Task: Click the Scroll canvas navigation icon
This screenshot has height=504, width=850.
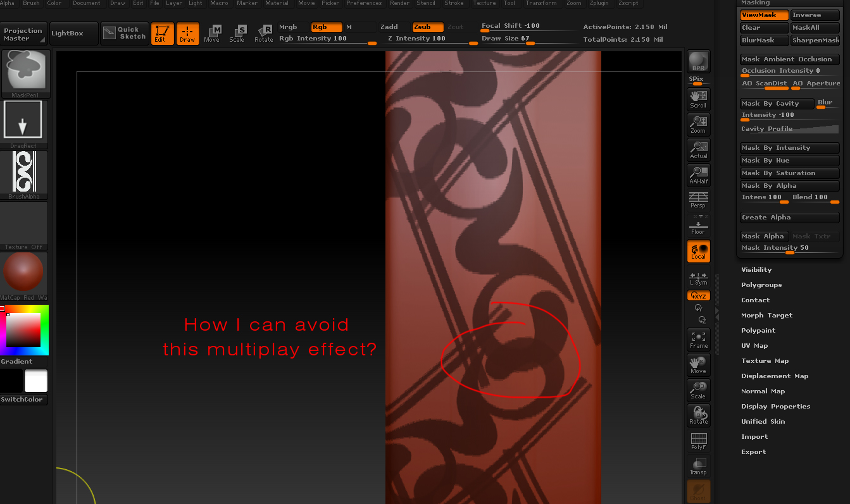Action: [699, 99]
